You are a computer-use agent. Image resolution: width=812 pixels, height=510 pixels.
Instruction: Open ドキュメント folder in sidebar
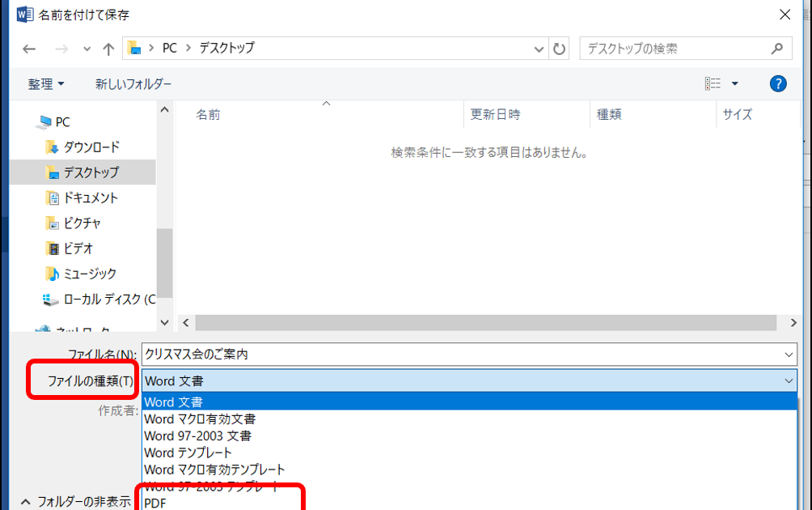pos(82,198)
